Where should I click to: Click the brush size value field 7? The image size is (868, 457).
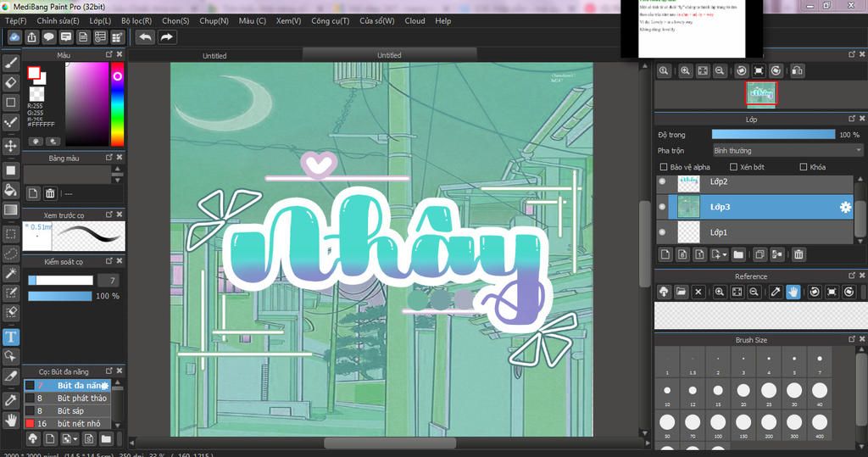coord(109,281)
